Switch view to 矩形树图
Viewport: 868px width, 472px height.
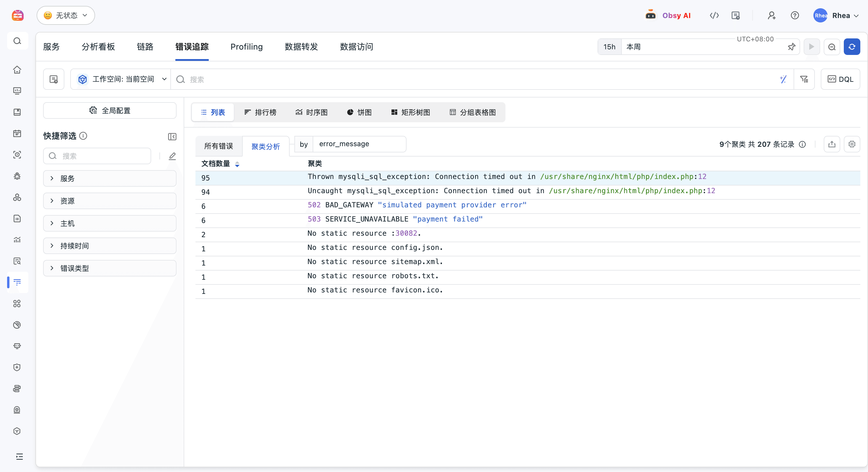click(410, 112)
